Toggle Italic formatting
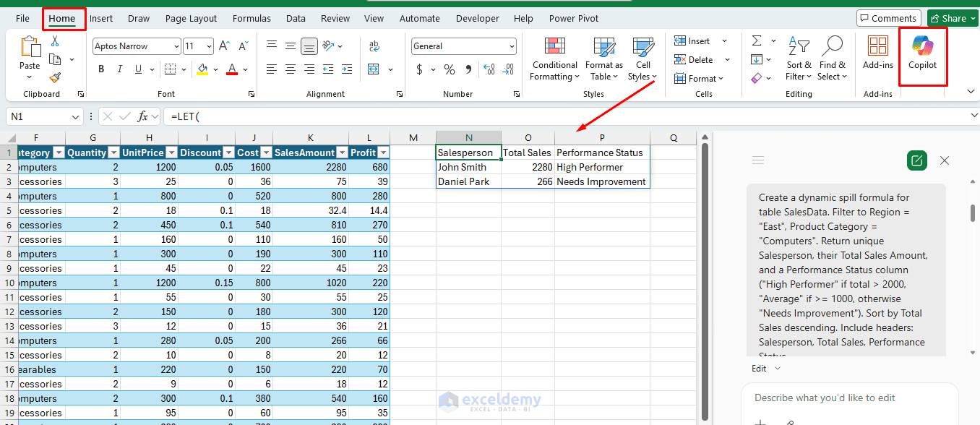Viewport: 980px width, 425px height. coord(120,69)
